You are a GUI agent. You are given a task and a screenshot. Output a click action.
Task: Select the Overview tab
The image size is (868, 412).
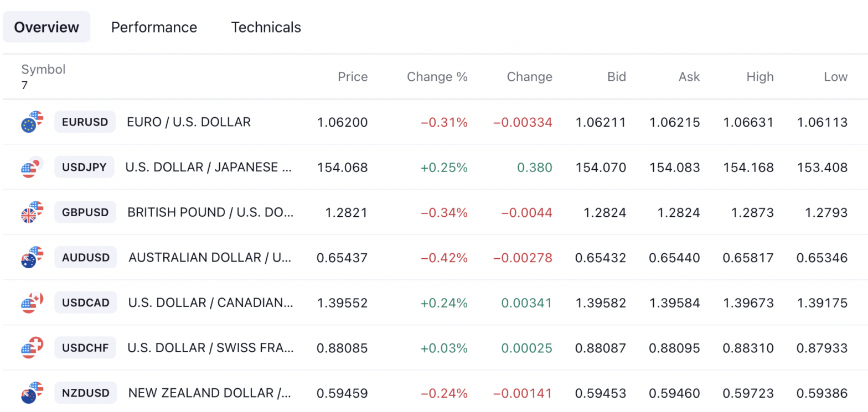[46, 27]
